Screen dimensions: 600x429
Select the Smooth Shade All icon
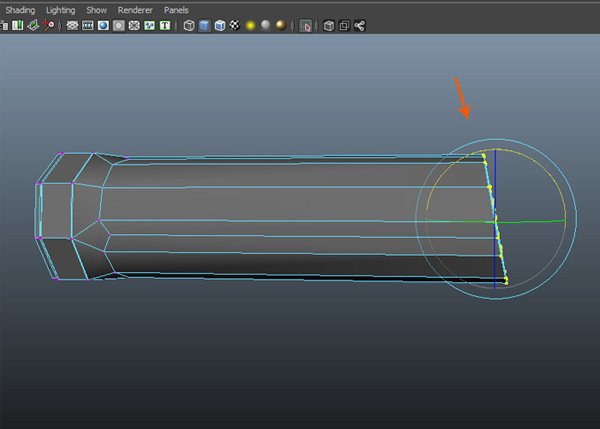tap(205, 26)
